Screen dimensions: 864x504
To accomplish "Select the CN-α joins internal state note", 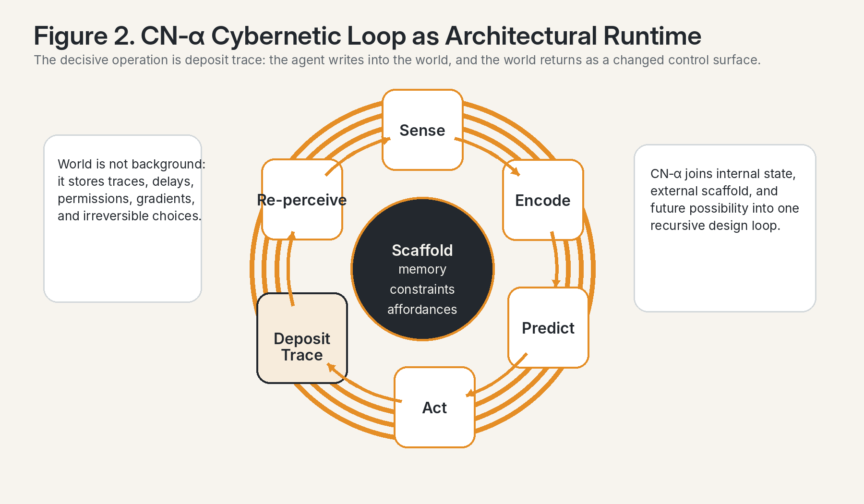I will [x=725, y=228].
